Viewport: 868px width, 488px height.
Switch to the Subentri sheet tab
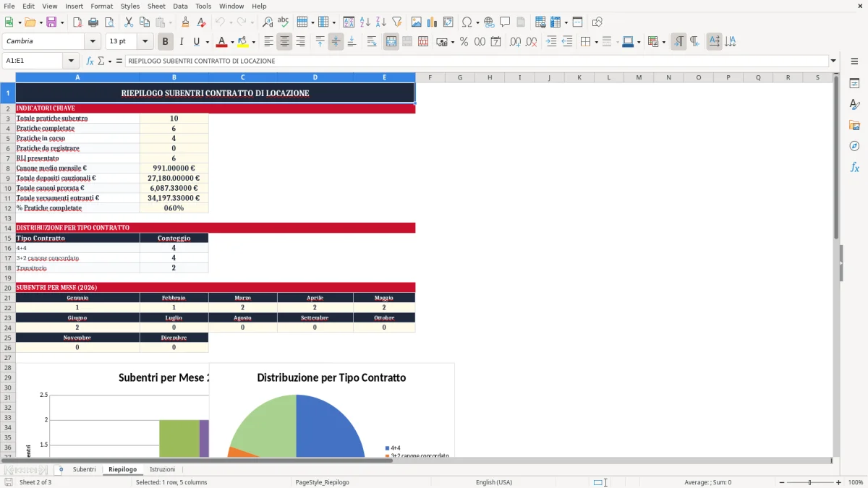84,469
